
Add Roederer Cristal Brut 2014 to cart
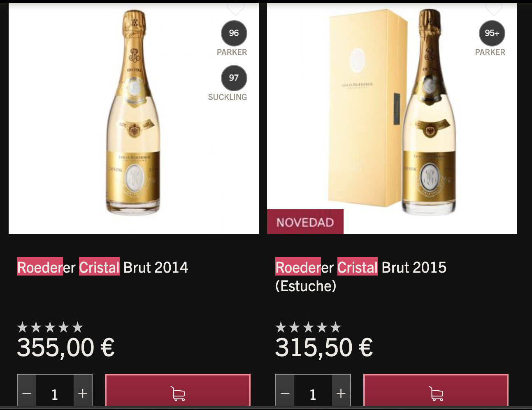178,390
